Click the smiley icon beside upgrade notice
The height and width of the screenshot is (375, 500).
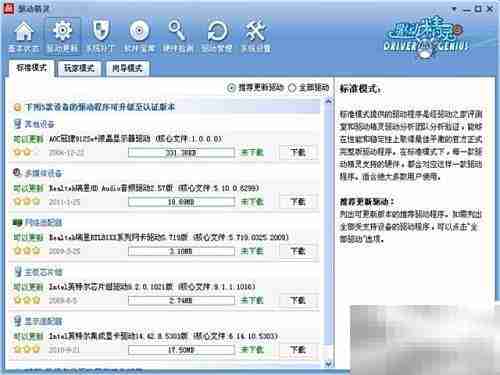pyautogui.click(x=18, y=107)
